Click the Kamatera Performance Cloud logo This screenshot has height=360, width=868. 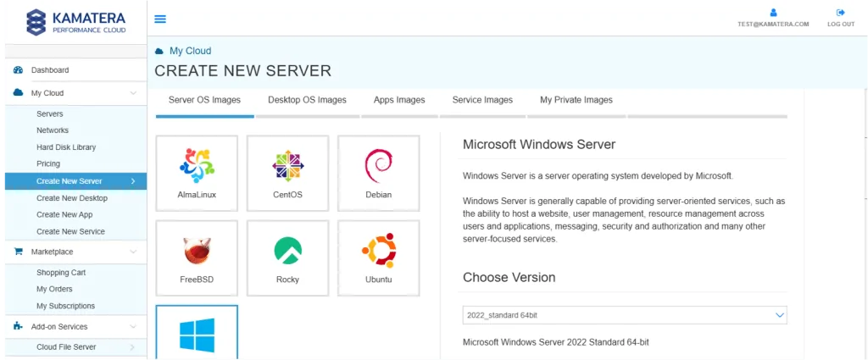75,22
